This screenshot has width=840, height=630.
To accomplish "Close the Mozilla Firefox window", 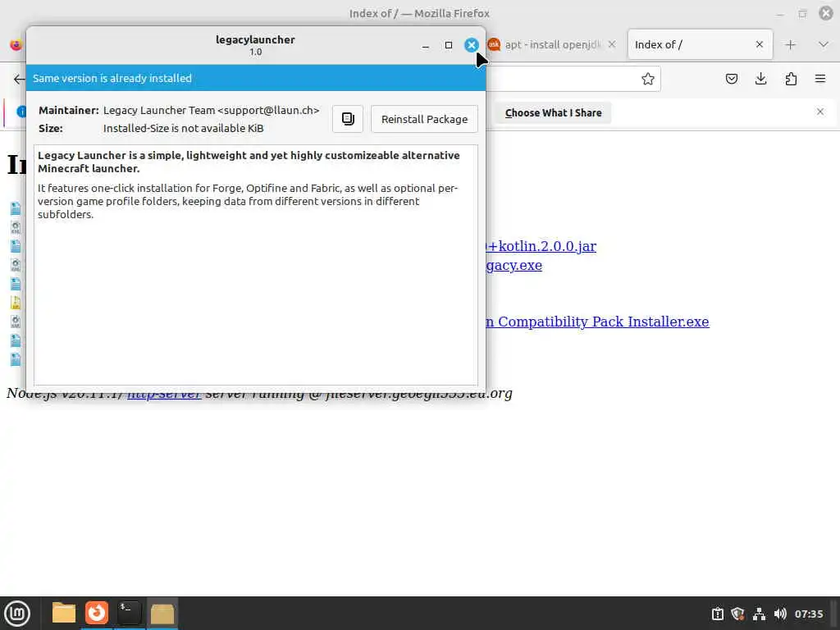I will click(x=826, y=13).
